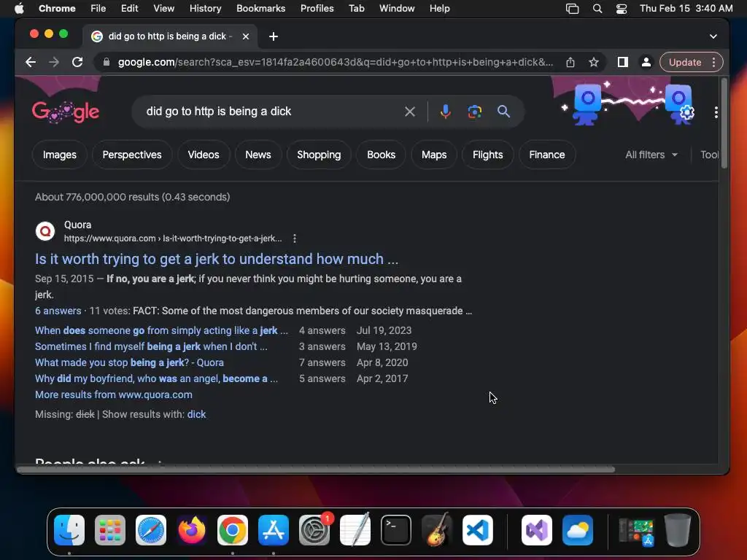747x560 pixels.
Task: Click the magnifying glass search icon
Action: point(503,112)
